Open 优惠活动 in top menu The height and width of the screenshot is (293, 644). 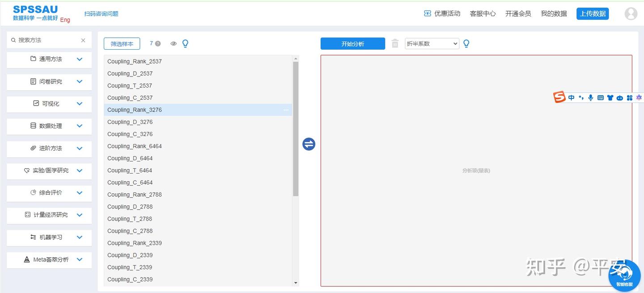coord(447,13)
